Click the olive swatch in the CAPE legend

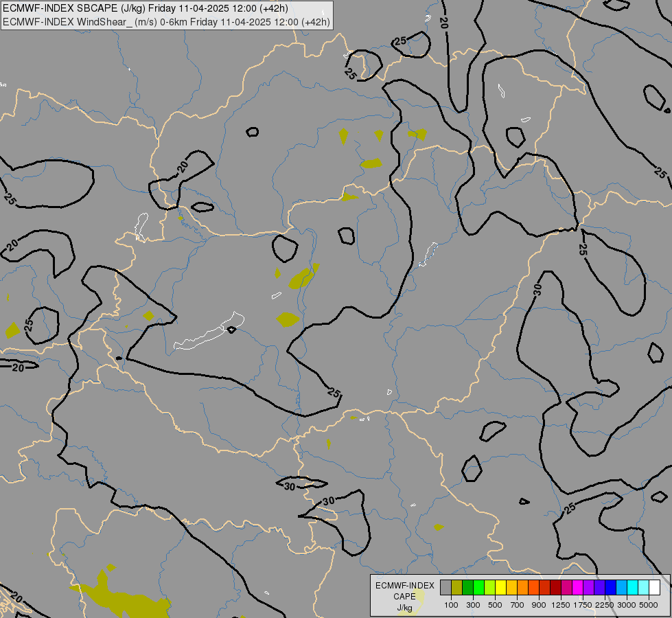pyautogui.click(x=457, y=587)
